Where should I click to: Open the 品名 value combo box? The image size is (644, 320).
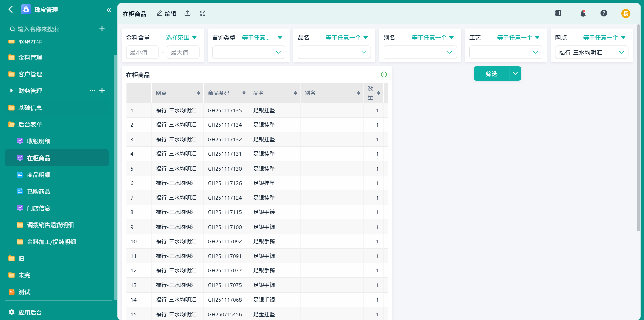(334, 52)
